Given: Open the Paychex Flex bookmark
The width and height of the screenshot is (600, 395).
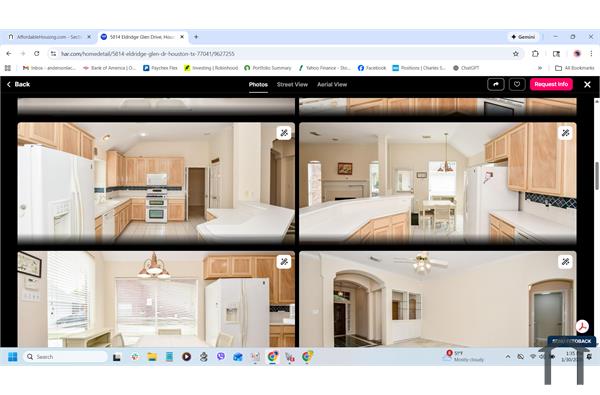Looking at the screenshot, I should point(160,68).
